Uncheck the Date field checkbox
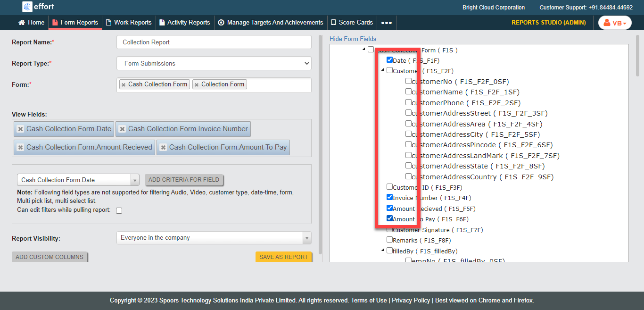644x310 pixels. pyautogui.click(x=389, y=60)
